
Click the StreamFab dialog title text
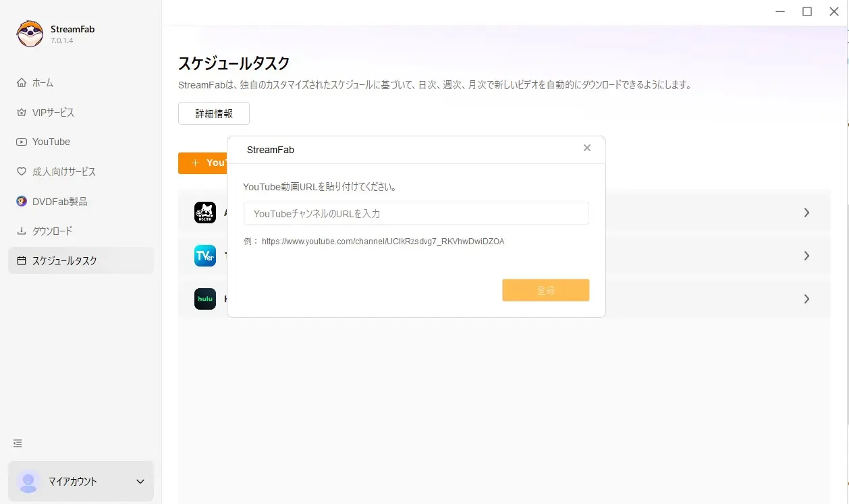point(271,150)
